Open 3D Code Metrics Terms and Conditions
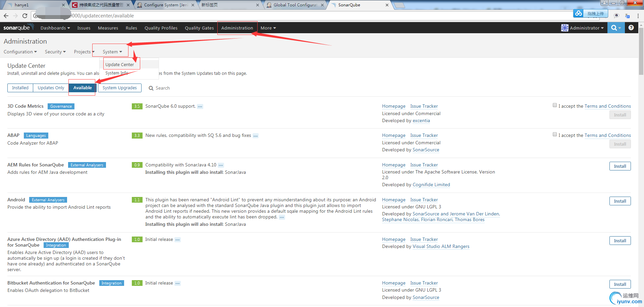Screen dimensions: 644x307 [608, 106]
